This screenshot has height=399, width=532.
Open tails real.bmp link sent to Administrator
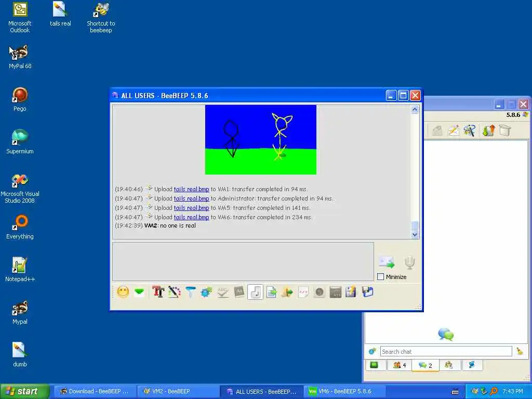191,198
